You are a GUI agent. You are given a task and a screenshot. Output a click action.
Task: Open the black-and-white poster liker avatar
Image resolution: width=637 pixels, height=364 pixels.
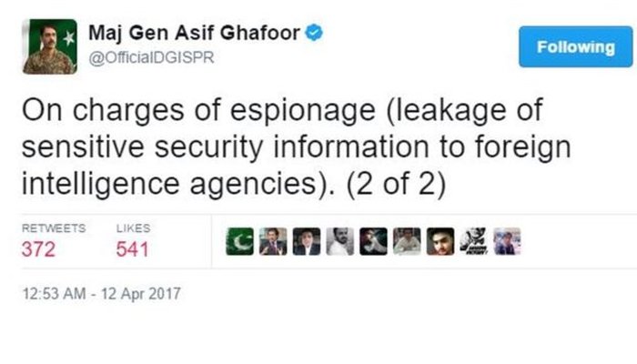pyautogui.click(x=472, y=241)
